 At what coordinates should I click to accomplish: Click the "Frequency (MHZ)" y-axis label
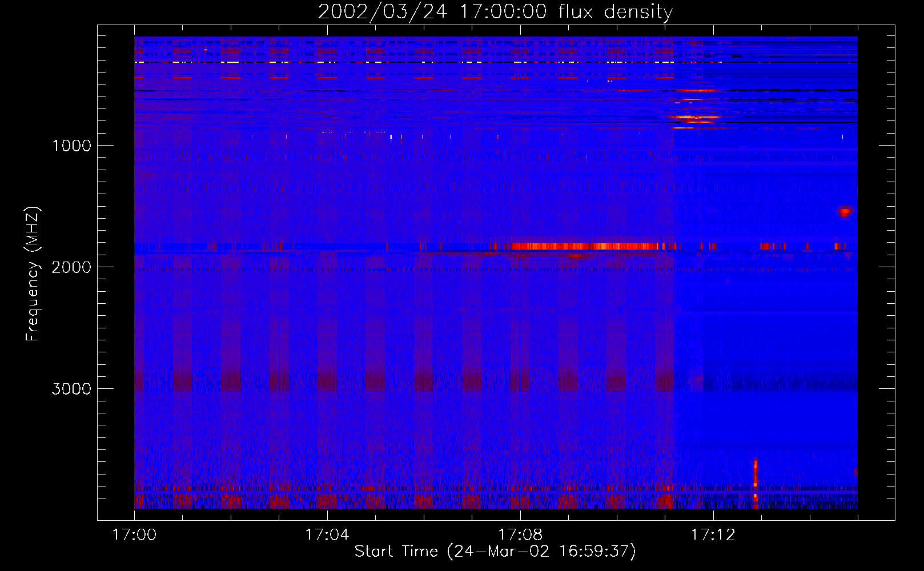[33, 274]
